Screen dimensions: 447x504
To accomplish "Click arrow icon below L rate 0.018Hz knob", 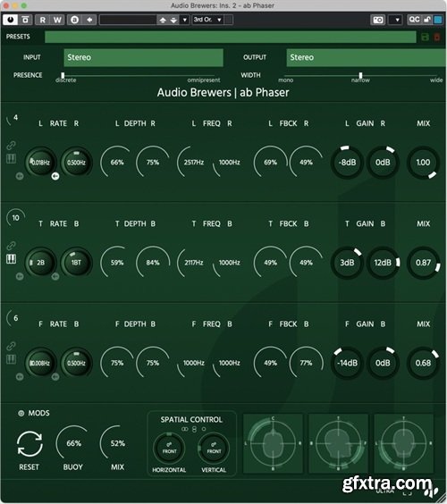I will [20, 176].
